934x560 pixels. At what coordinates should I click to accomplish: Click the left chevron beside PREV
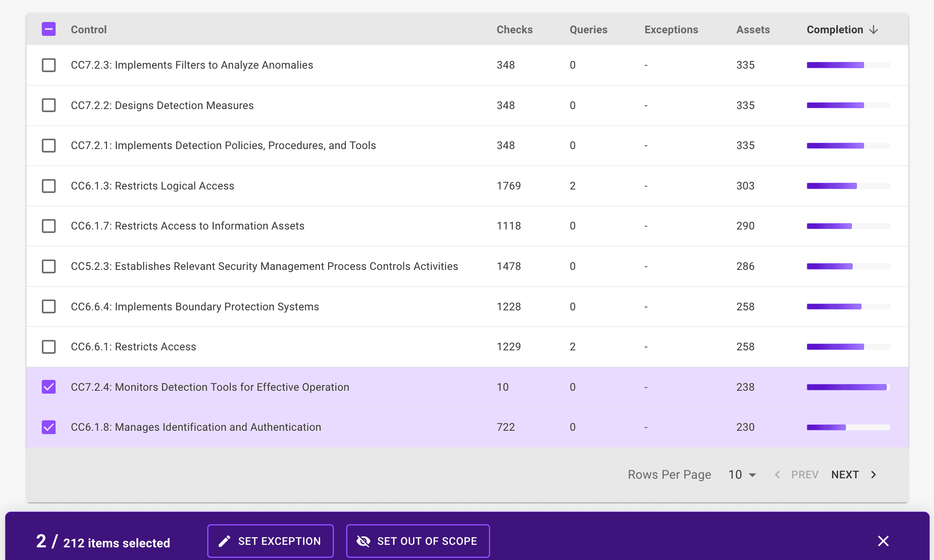(777, 475)
